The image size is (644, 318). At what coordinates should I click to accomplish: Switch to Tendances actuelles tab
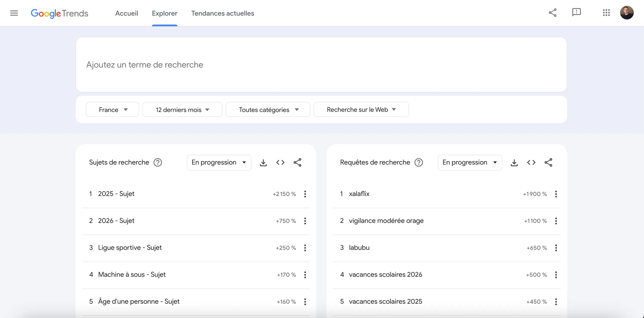pyautogui.click(x=223, y=13)
